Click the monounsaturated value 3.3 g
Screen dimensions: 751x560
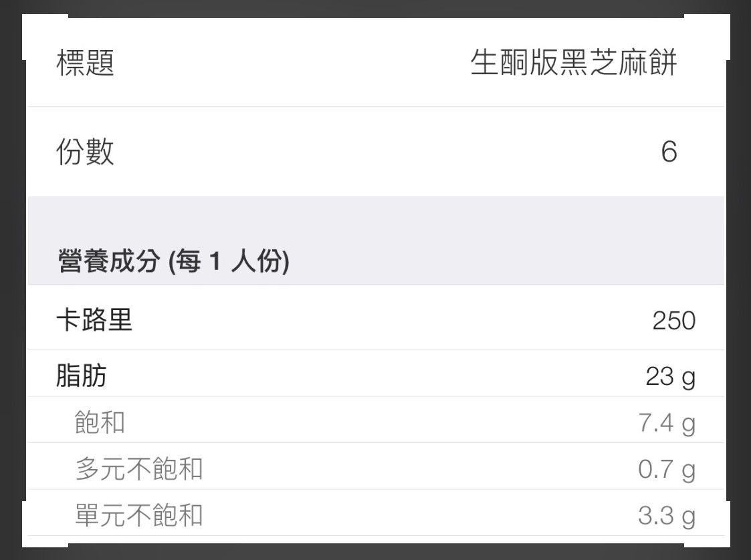pos(666,517)
